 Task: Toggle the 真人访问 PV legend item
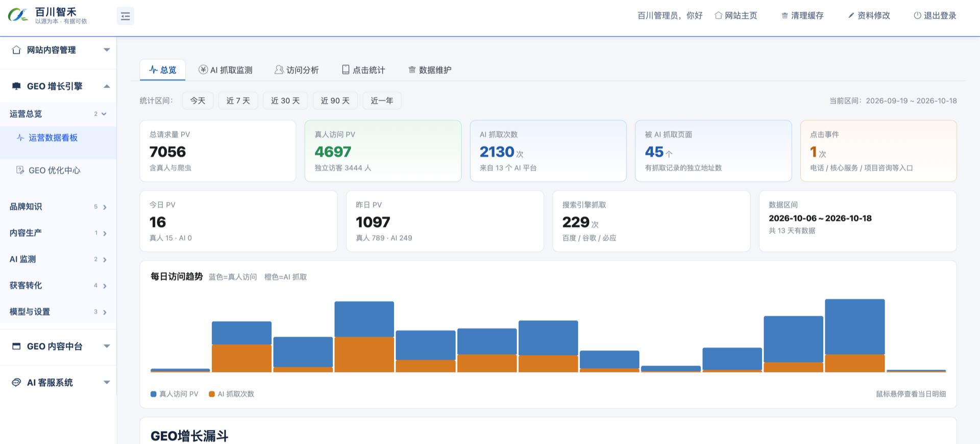174,394
